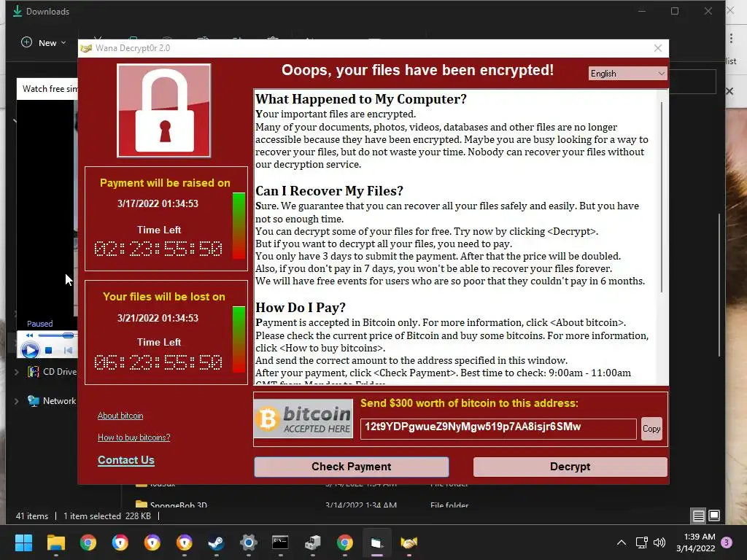747x560 pixels.
Task: Open the active Explorer folder taskbar icon
Action: tap(377, 542)
